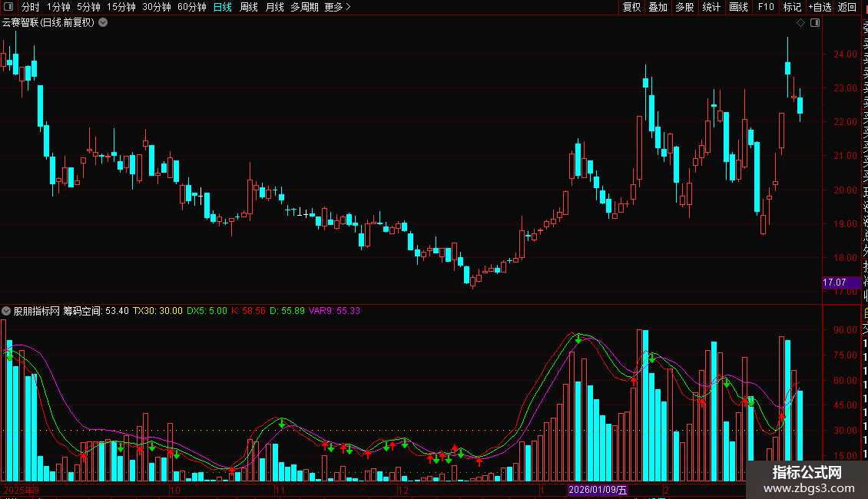Click the 叠加 overlay button

[658, 7]
